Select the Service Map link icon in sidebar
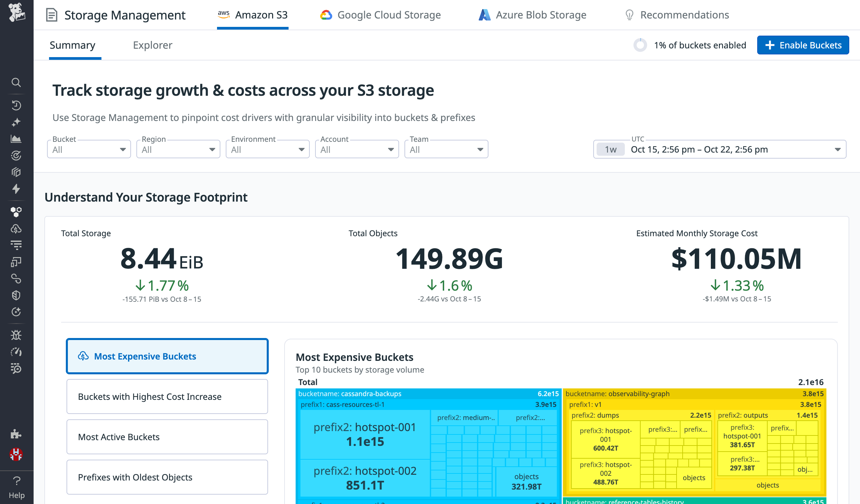 [16, 279]
